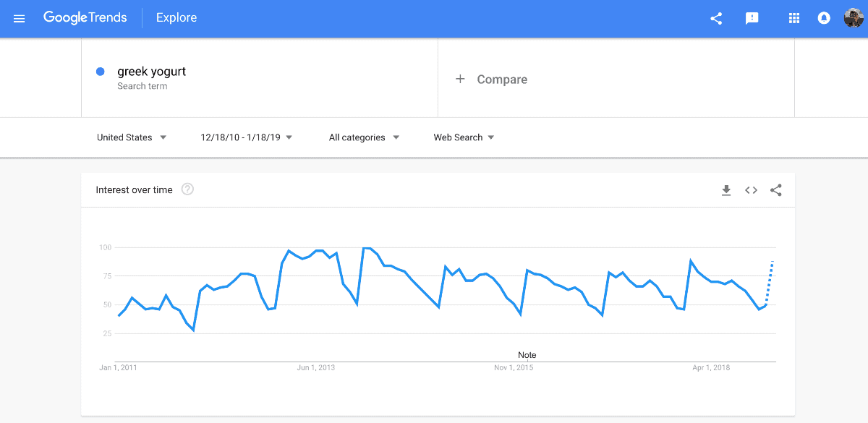
Task: Open the notifications bell
Action: 824,19
